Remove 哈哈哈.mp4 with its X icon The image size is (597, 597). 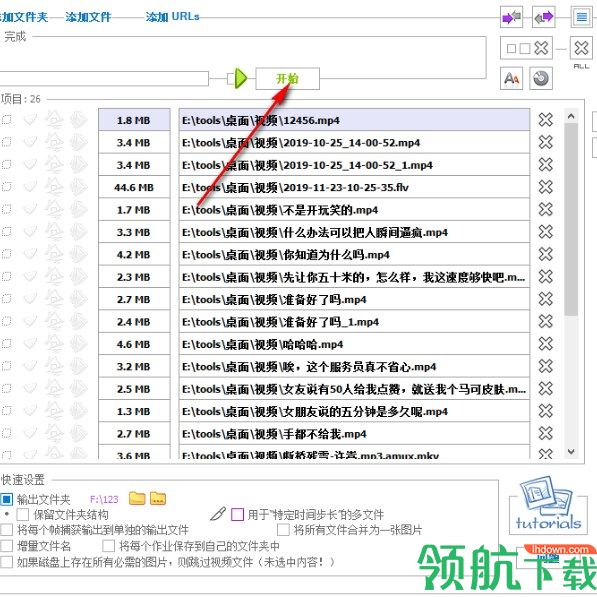pyautogui.click(x=546, y=344)
